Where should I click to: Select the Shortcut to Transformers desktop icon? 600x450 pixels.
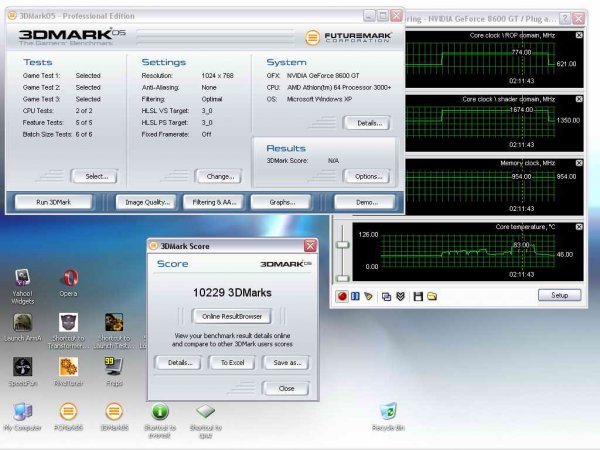click(x=68, y=331)
